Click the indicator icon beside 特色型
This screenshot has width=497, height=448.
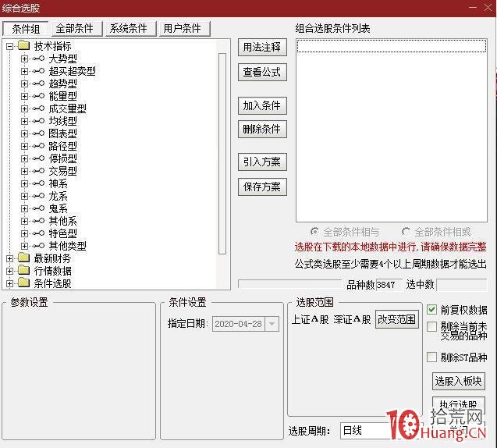point(38,233)
